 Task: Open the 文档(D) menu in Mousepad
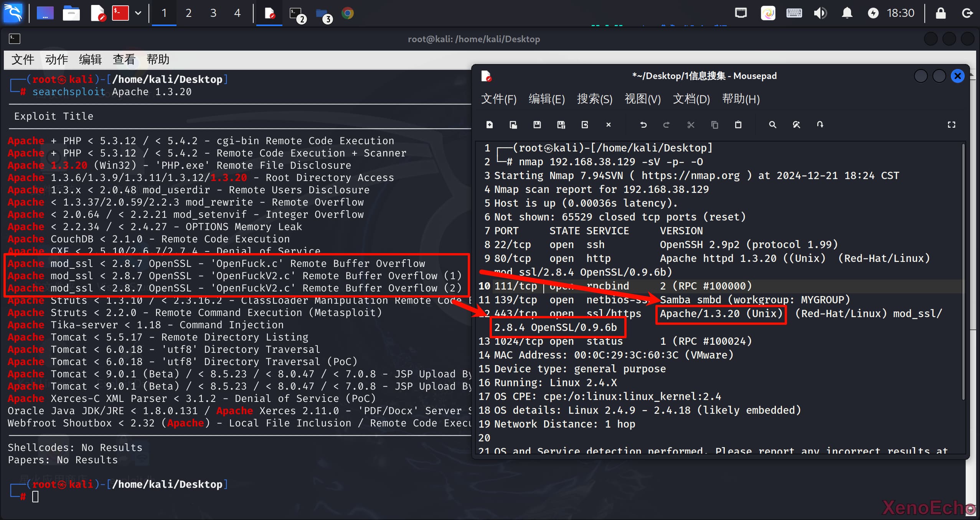click(x=691, y=99)
